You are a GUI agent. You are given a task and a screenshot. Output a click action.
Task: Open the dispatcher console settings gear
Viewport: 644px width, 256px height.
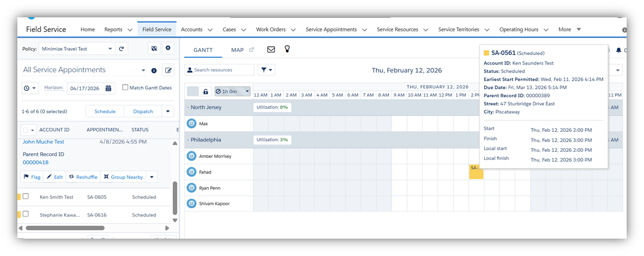pos(167,49)
